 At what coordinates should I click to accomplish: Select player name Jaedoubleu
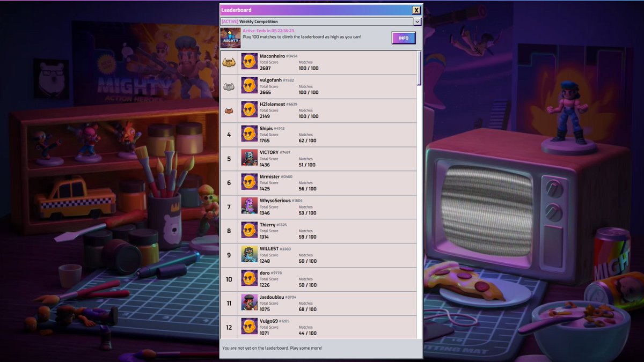tap(272, 297)
